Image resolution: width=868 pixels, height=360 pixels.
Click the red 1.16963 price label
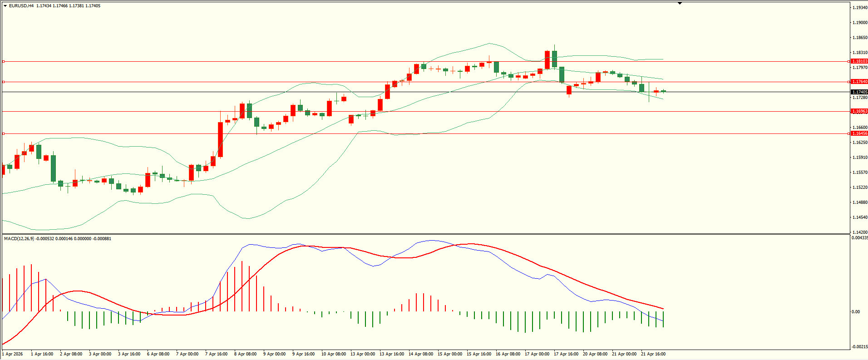point(859,111)
